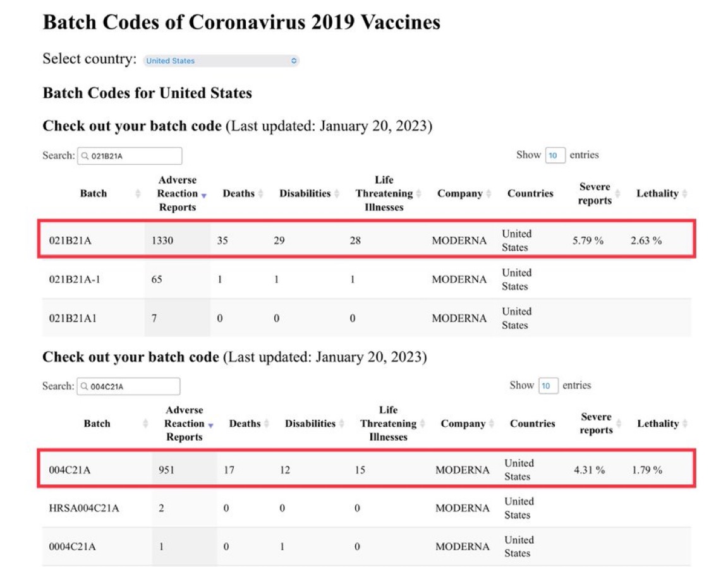Open the first table's Show entries dropdown
The width and height of the screenshot is (728, 567).
[x=554, y=155]
